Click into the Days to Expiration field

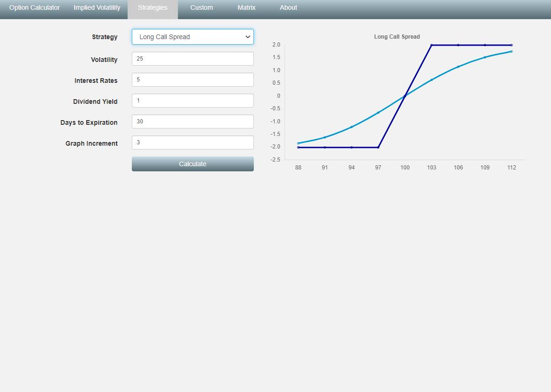pos(193,122)
